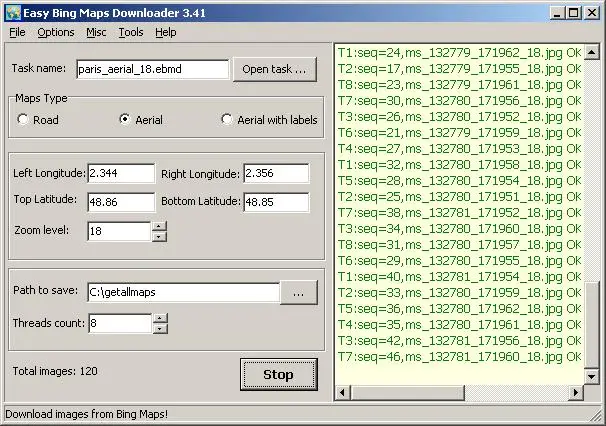
Task: Select log line T8:seq=23 ms_132779_171961_18.jpg
Action: click(460, 85)
